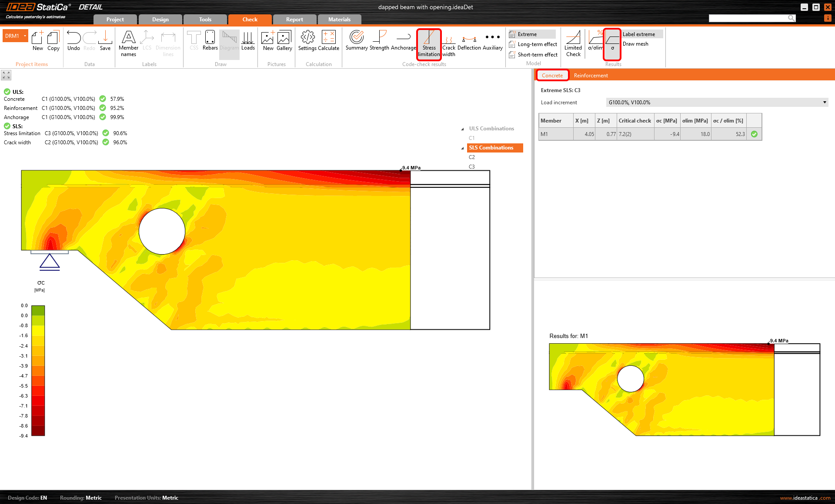This screenshot has height=504, width=835.
Task: Toggle the Draw mesh option
Action: pyautogui.click(x=635, y=44)
